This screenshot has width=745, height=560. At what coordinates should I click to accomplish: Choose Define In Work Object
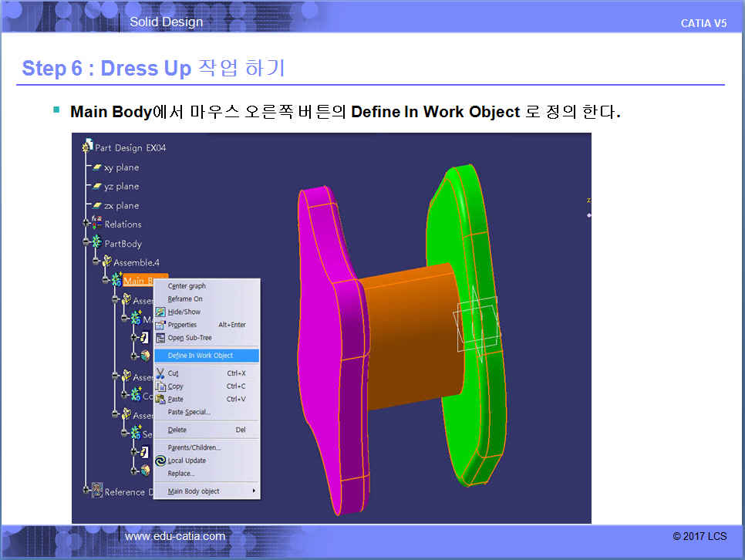coord(201,356)
